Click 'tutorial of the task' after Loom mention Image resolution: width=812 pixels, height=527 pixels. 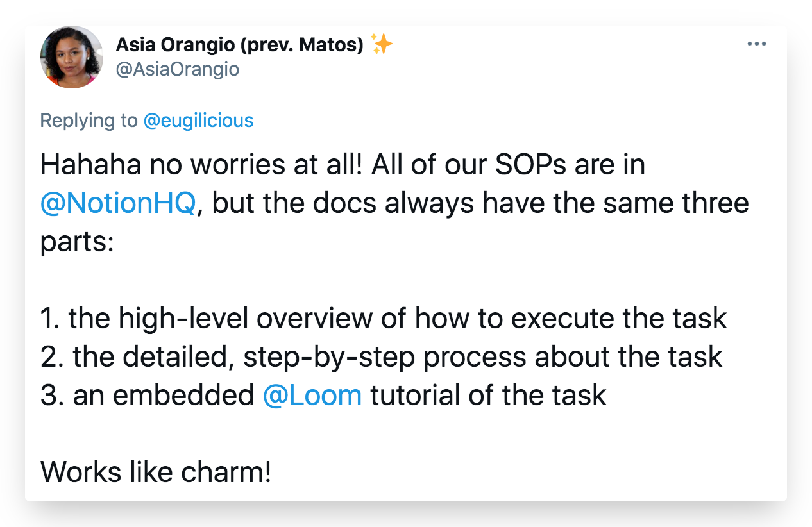(488, 396)
